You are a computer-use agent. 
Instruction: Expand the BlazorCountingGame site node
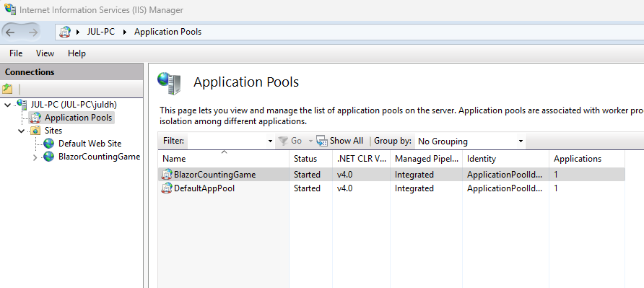coord(35,157)
